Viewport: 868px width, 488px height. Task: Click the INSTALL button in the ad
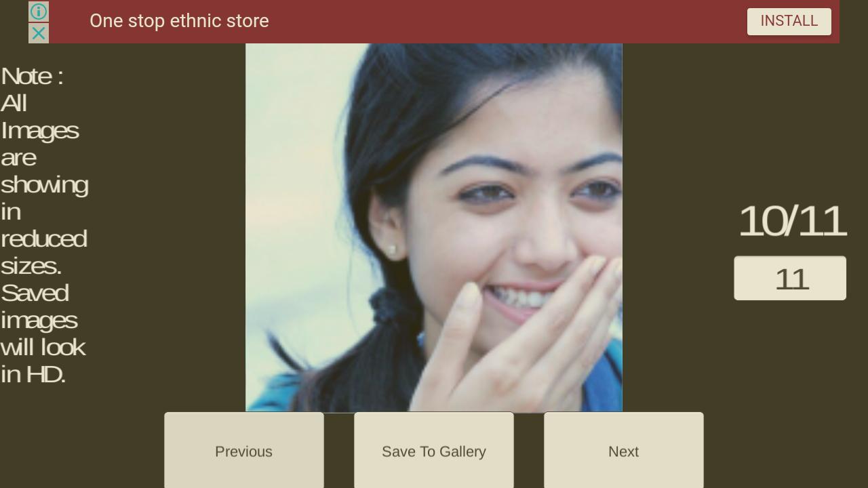(x=789, y=21)
